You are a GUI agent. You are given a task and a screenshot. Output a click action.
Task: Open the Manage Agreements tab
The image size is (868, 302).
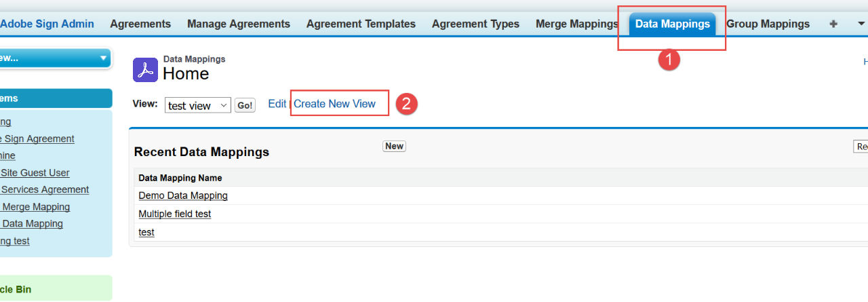click(x=239, y=24)
